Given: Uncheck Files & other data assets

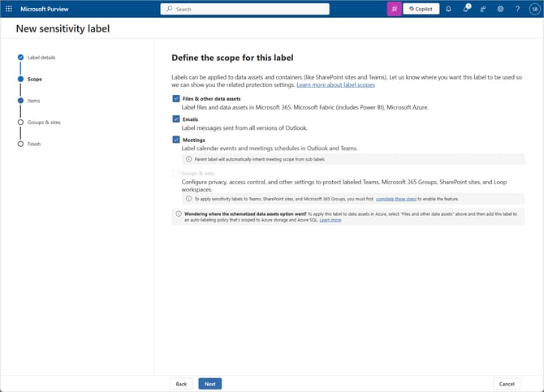Looking at the screenshot, I should (176, 98).
